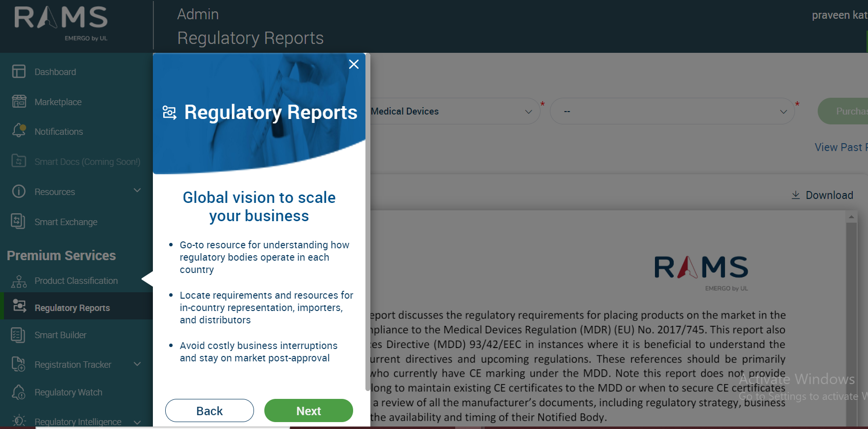Open the empty '--' selection dropdown
Image resolution: width=868 pixels, height=429 pixels.
pyautogui.click(x=672, y=111)
